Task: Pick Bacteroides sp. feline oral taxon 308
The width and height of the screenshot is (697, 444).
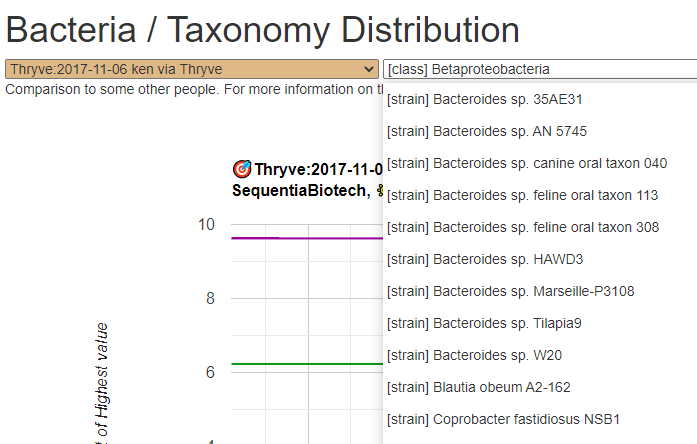Action: [x=522, y=227]
